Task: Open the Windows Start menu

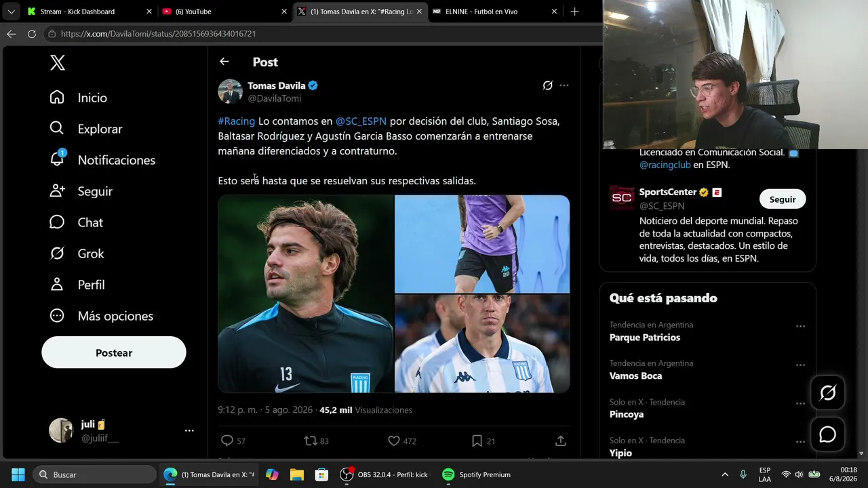Action: (x=18, y=474)
